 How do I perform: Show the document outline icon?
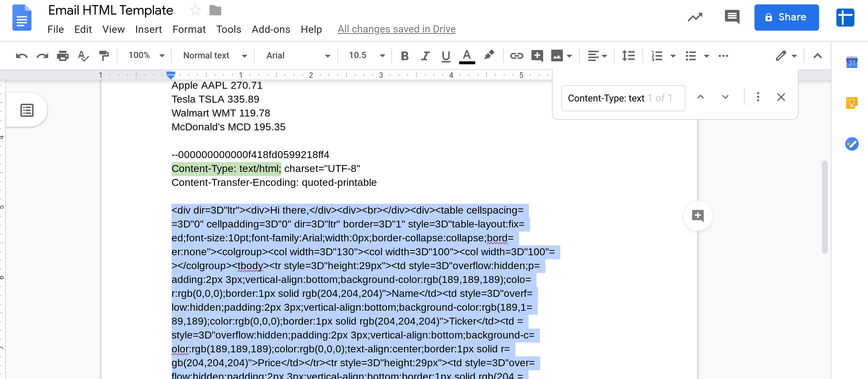pos(27,110)
